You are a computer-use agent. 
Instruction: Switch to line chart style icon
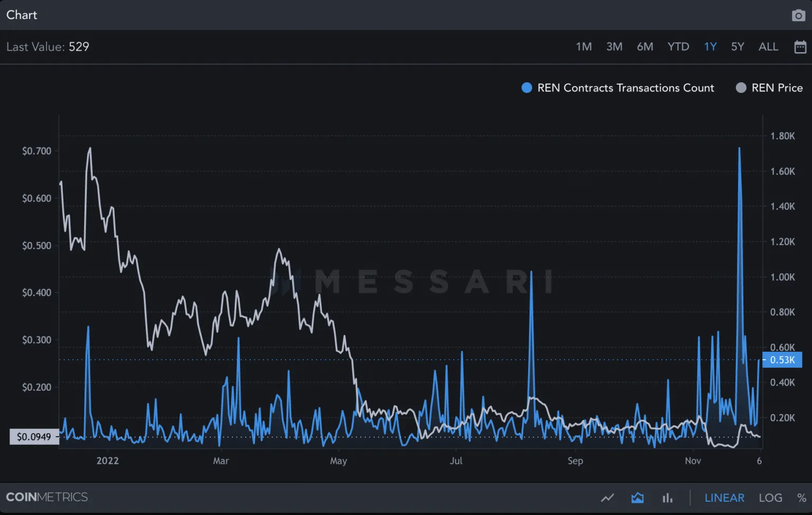[x=607, y=498]
